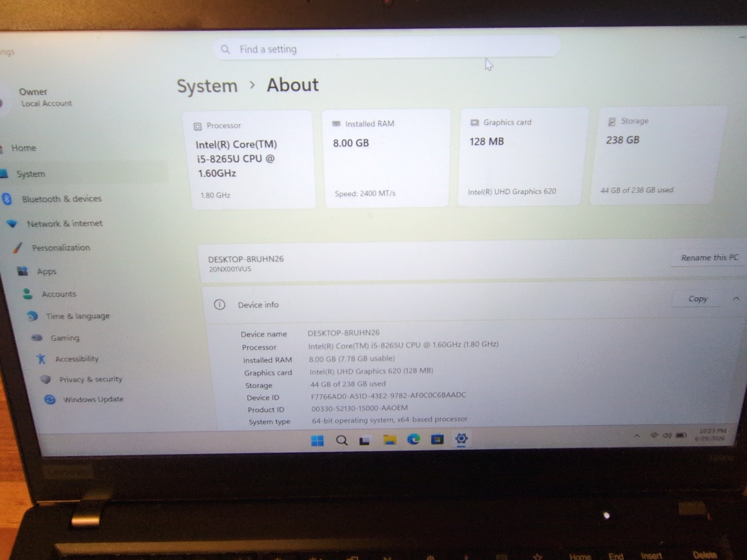
Task: Collapse the Device info section chevron
Action: [736, 299]
